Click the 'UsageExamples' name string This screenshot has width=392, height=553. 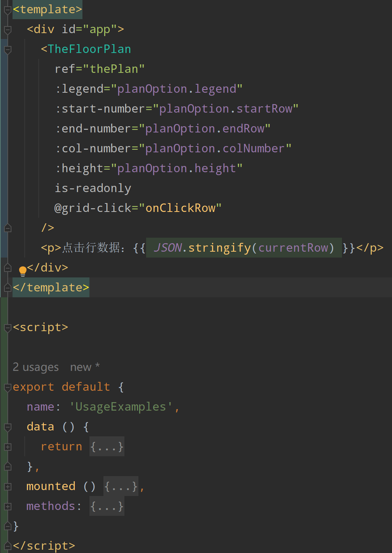click(121, 407)
